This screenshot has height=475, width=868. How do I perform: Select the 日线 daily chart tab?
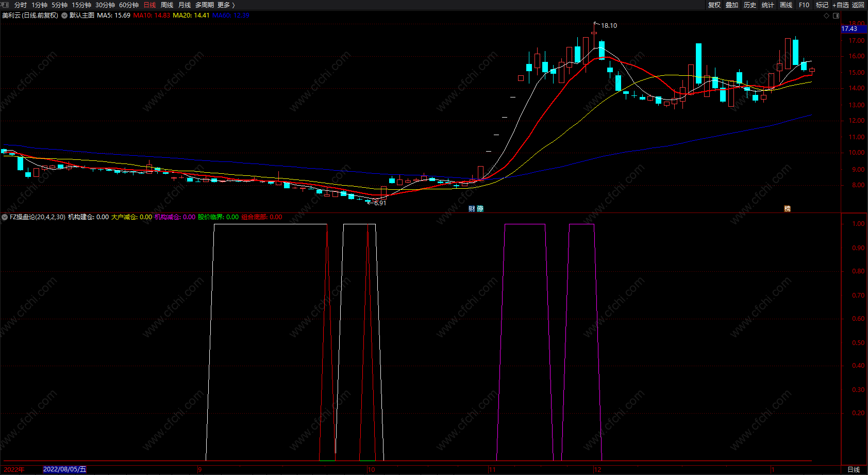click(149, 5)
